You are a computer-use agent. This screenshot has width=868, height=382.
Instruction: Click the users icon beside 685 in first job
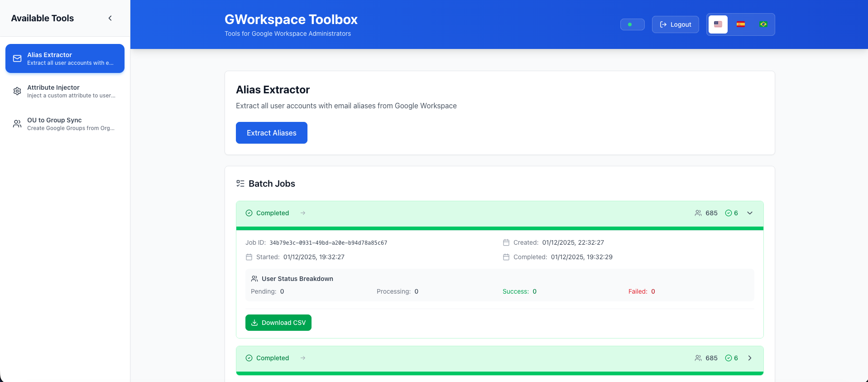point(698,213)
